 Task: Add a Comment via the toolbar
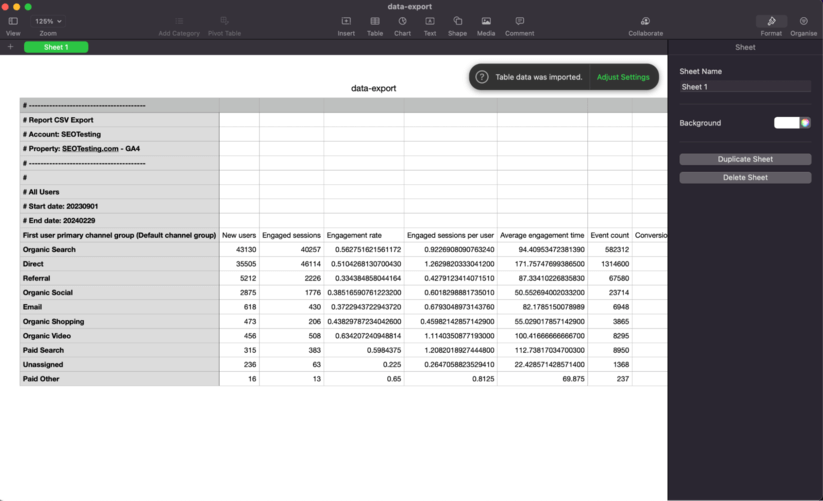click(x=519, y=21)
